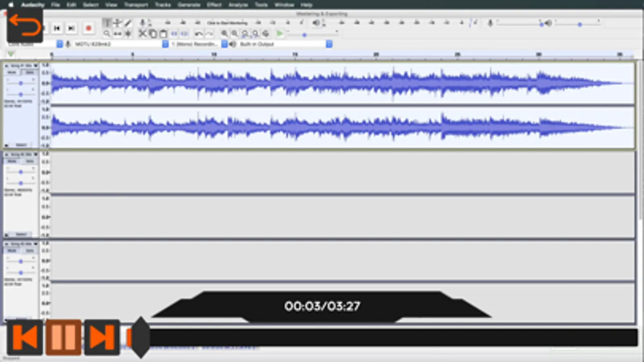The width and height of the screenshot is (644, 362).
Task: Open the third track's name dropdown menu
Action: click(x=23, y=244)
